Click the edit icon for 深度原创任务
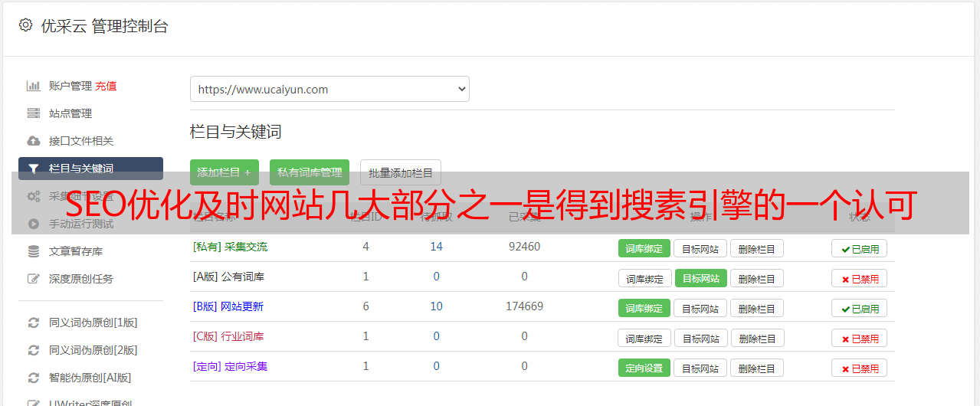This screenshot has width=980, height=406. (x=33, y=279)
